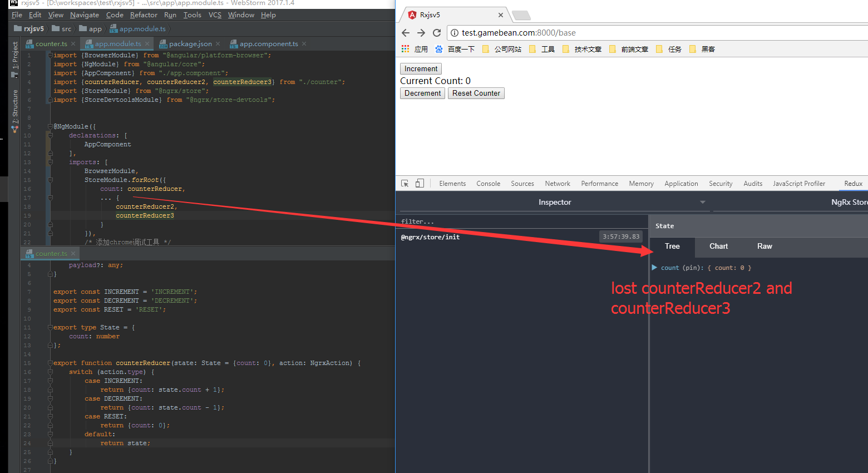
Task: Click the Decrement button
Action: pos(423,93)
